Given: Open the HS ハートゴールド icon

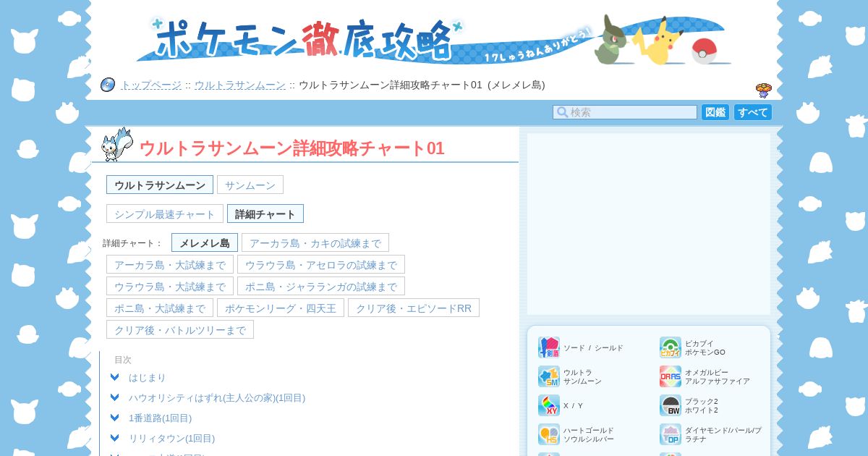Looking at the screenshot, I should (x=549, y=434).
